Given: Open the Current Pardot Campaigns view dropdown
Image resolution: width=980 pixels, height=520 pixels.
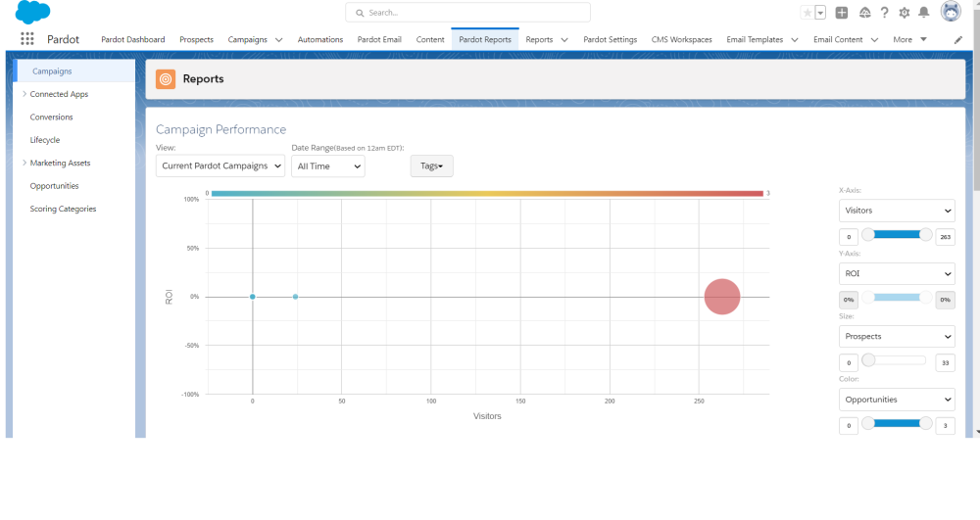Looking at the screenshot, I should (x=220, y=166).
